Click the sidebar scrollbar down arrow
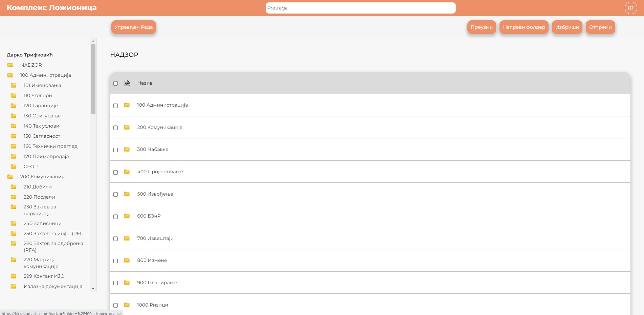Screen dimensions: 644x315 (93, 289)
